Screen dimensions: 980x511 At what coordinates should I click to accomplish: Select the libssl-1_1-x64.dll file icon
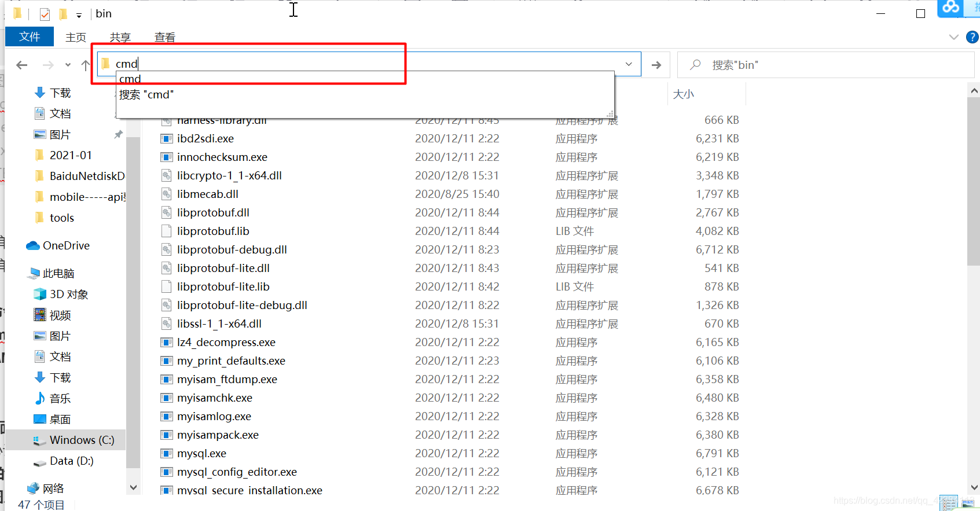pos(166,323)
